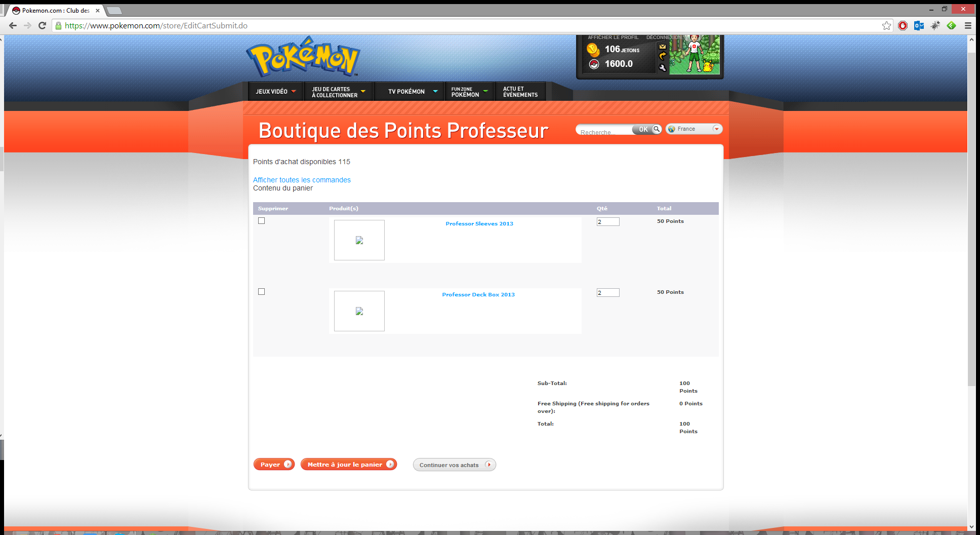The image size is (980, 535).
Task: Open the Chrome hamburger menu
Action: pyautogui.click(x=968, y=25)
